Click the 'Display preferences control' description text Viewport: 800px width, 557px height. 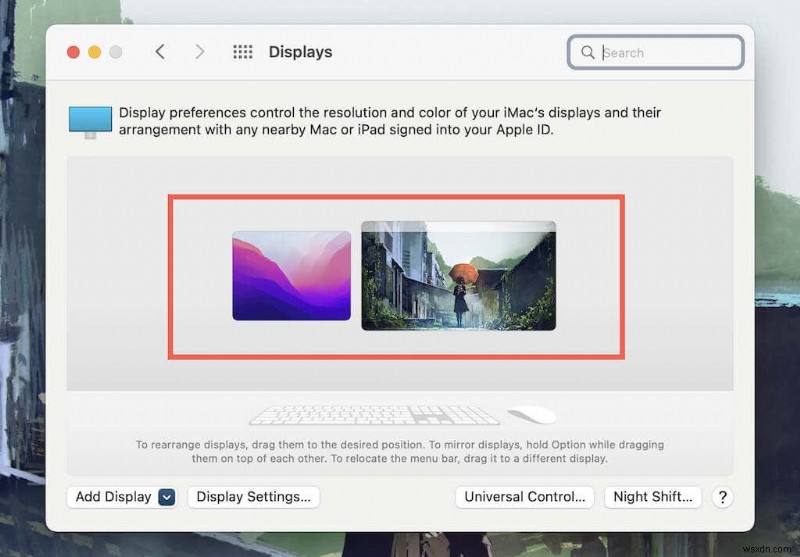390,121
